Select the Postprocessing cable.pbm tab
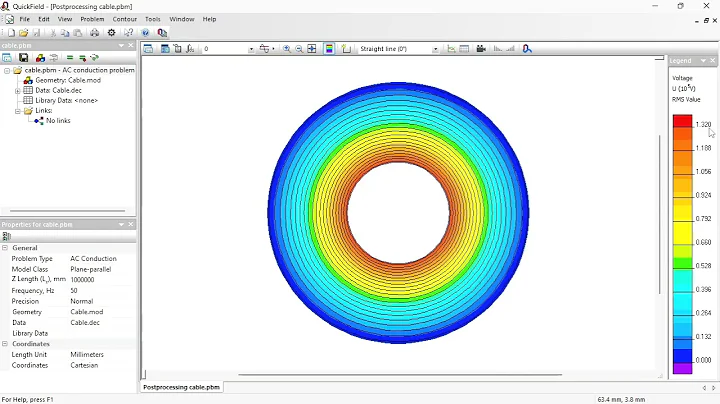Viewport: 720px width, 404px height. click(181, 387)
